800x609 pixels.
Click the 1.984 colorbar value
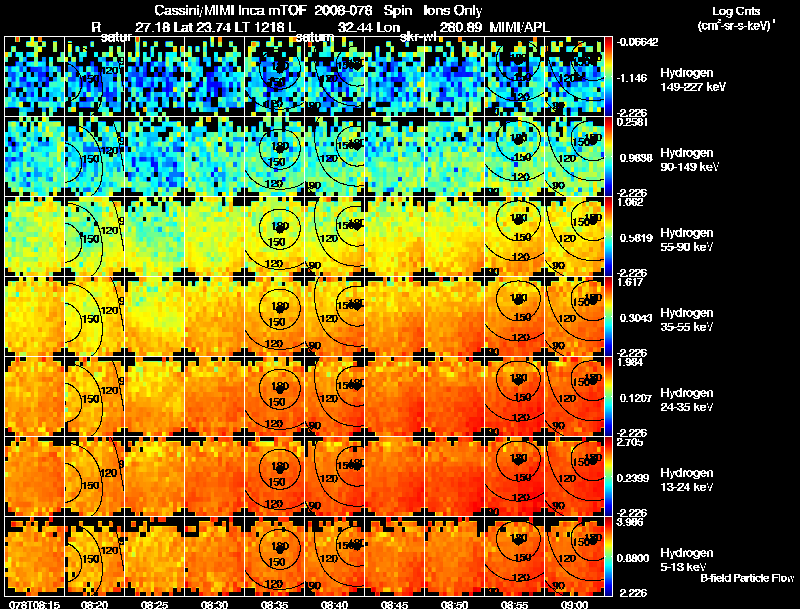630,363
